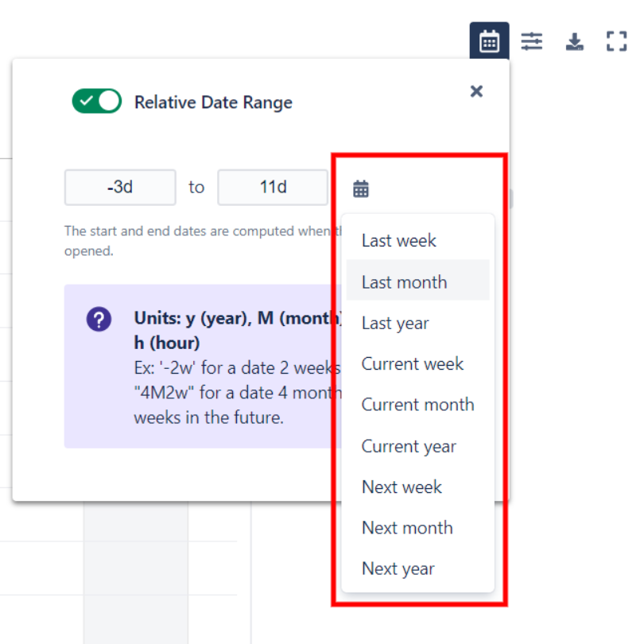Click the small calendar presets icon
Image resolution: width=644 pixels, height=644 pixels.
tap(361, 188)
